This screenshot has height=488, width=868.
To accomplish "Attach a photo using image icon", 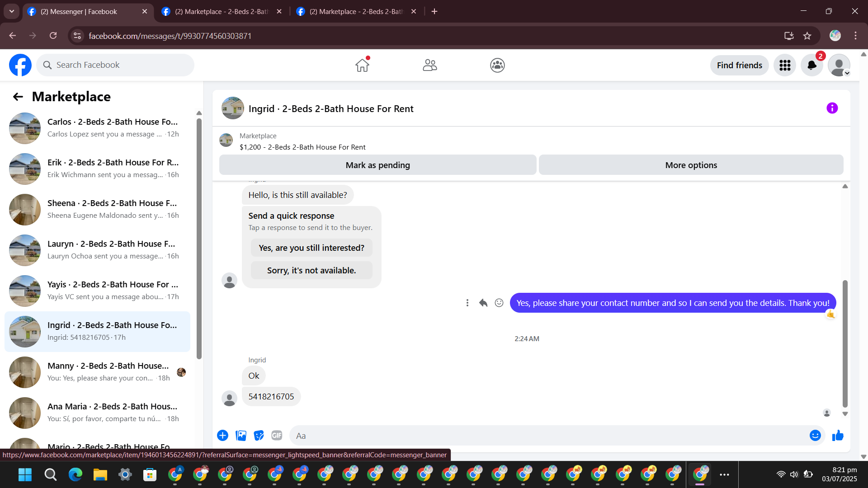I will pos(241,436).
